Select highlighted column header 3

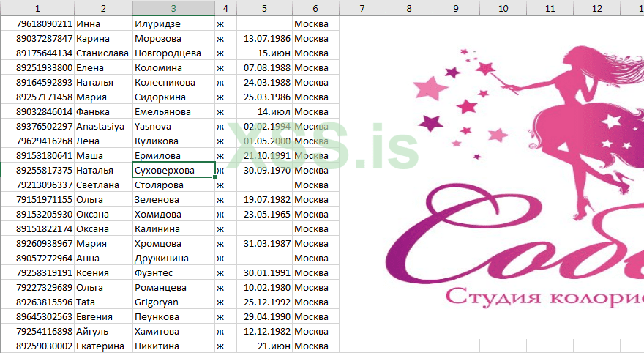[x=173, y=8]
